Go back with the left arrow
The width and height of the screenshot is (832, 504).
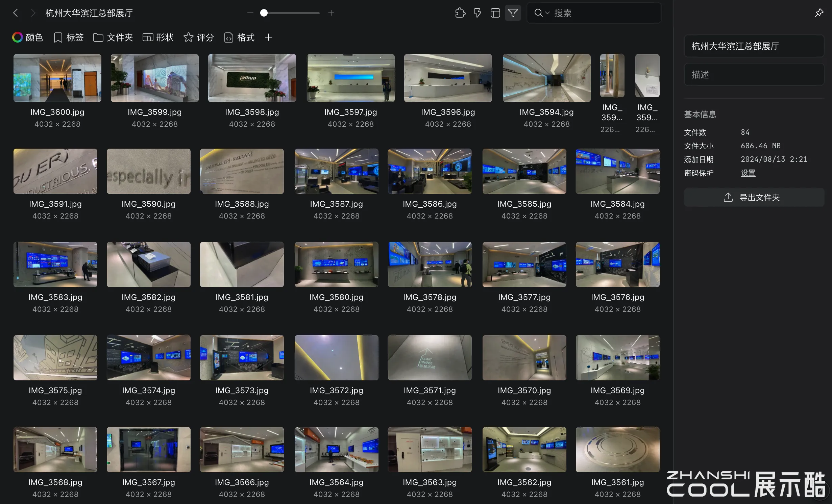(16, 13)
